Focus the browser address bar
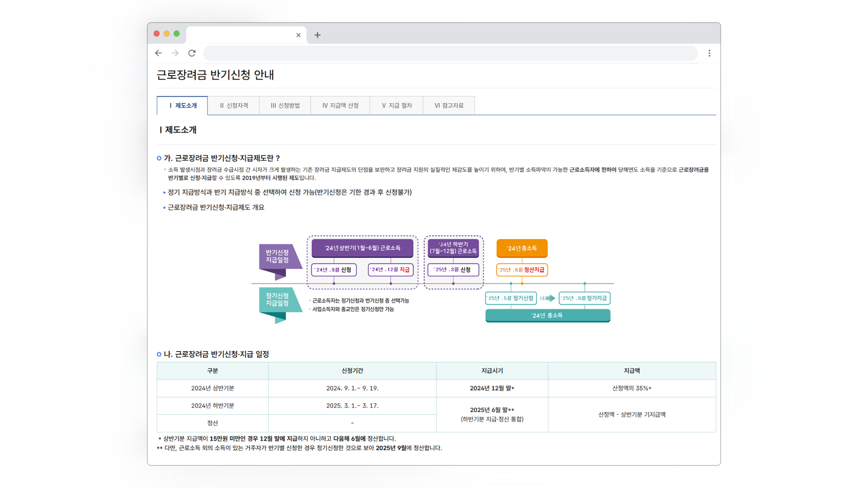This screenshot has width=868, height=488. tap(450, 53)
